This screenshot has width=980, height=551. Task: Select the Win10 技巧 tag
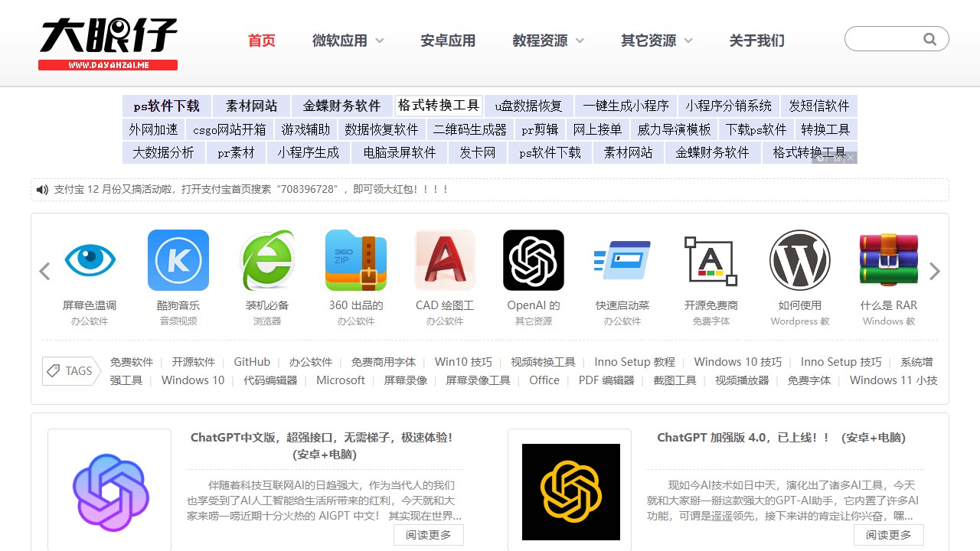click(x=463, y=362)
